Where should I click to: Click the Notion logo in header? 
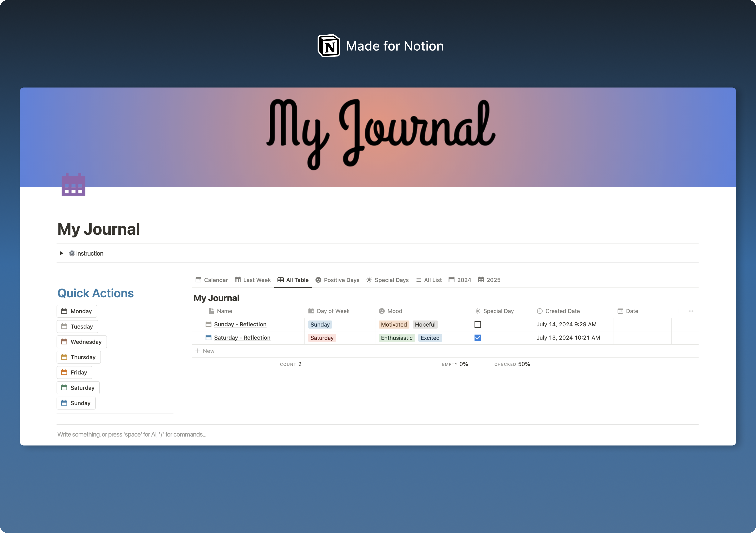[329, 46]
